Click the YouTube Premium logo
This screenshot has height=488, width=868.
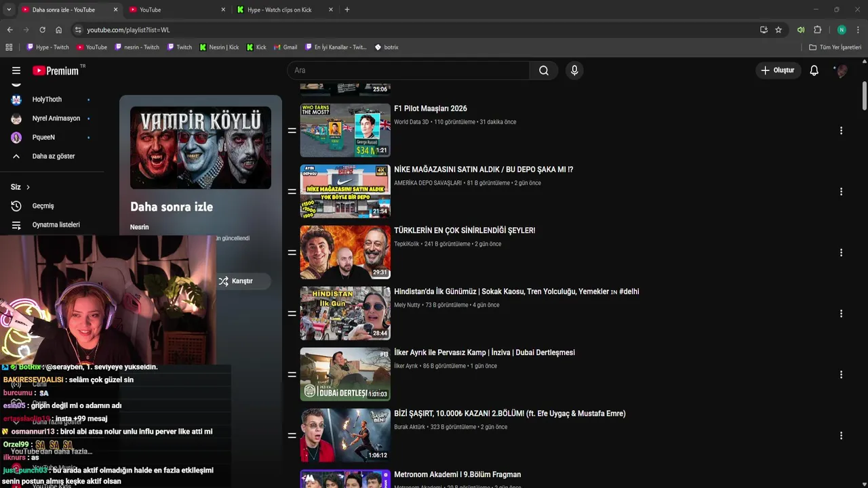point(56,70)
